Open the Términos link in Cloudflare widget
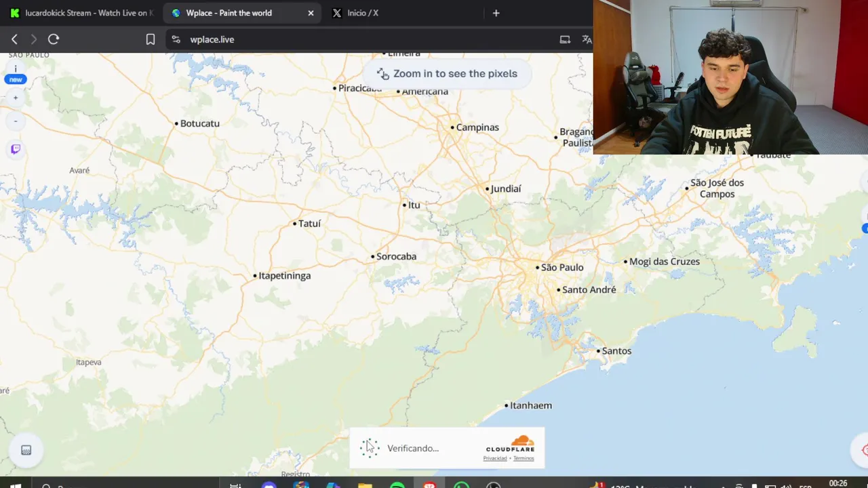The width and height of the screenshot is (868, 488). (524, 459)
